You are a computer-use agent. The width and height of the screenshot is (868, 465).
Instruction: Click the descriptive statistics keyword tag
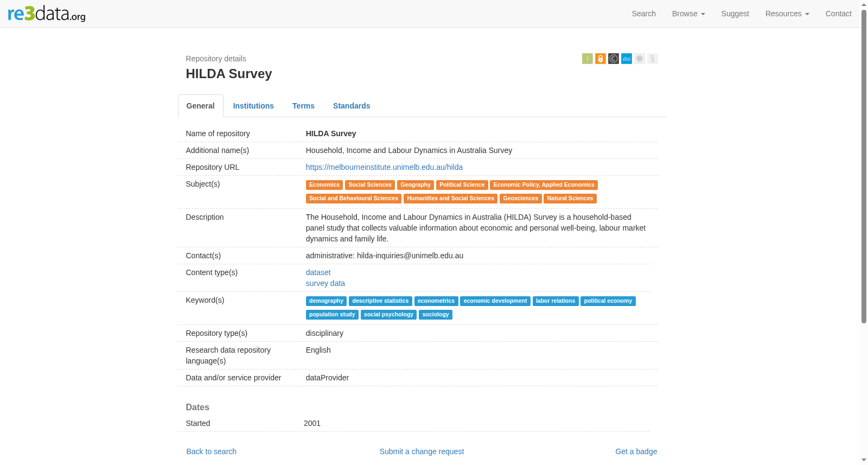pos(380,301)
